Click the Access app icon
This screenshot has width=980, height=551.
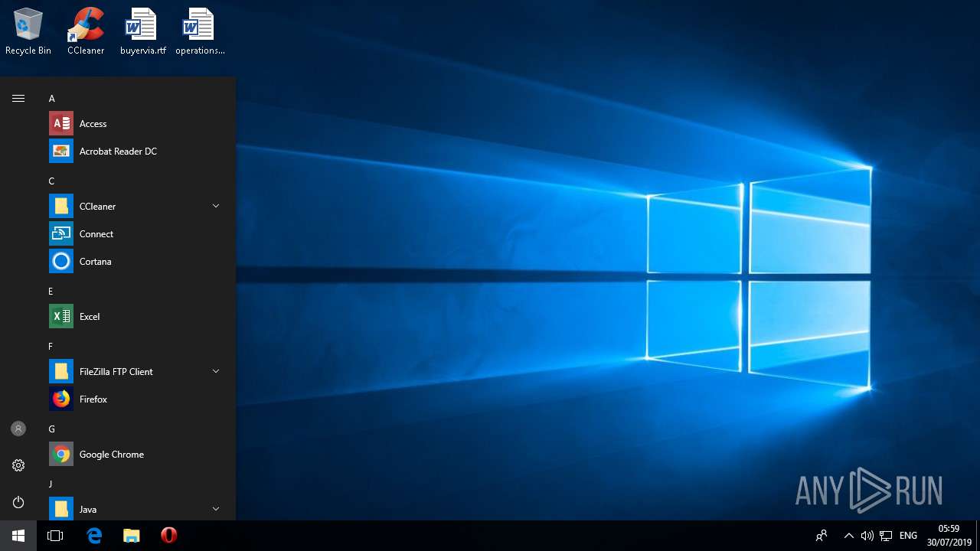click(x=61, y=123)
